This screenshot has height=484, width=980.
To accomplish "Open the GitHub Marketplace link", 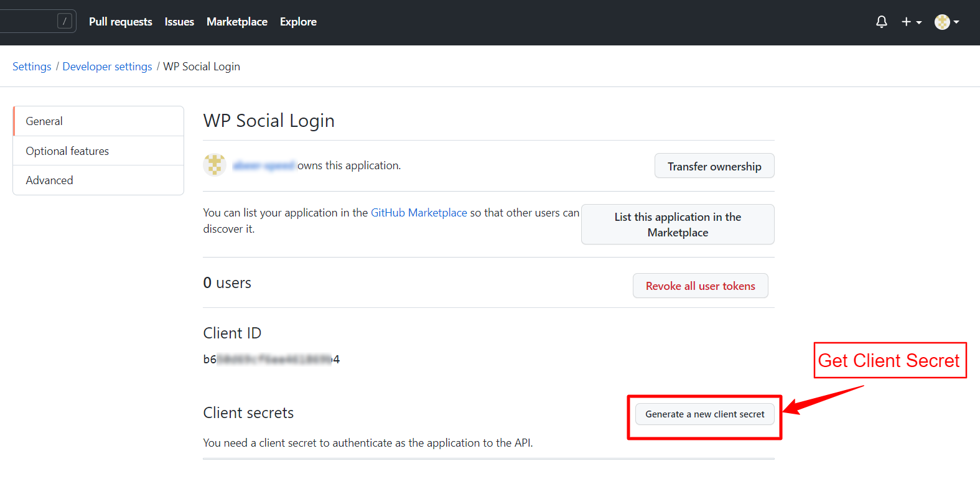I will 419,213.
